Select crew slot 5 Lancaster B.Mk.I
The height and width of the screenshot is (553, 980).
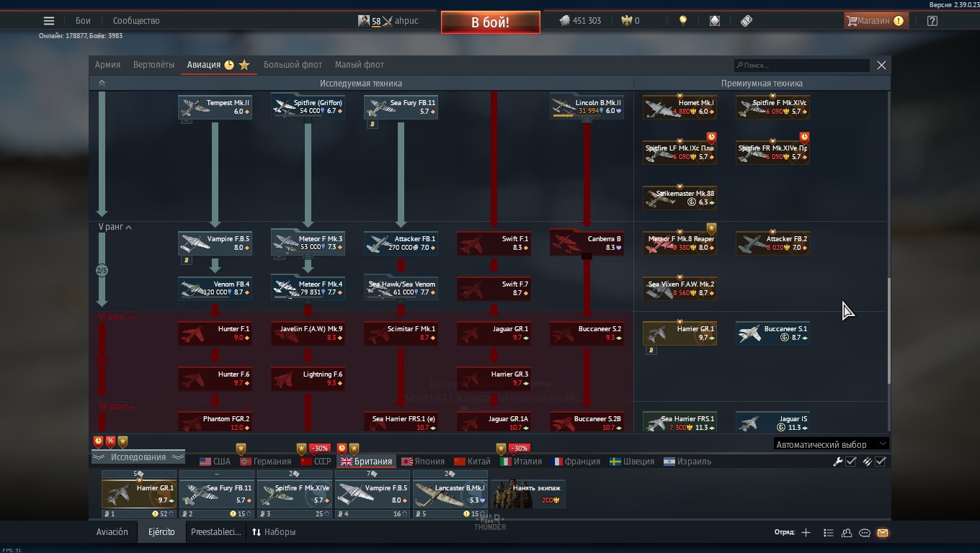[x=450, y=494]
